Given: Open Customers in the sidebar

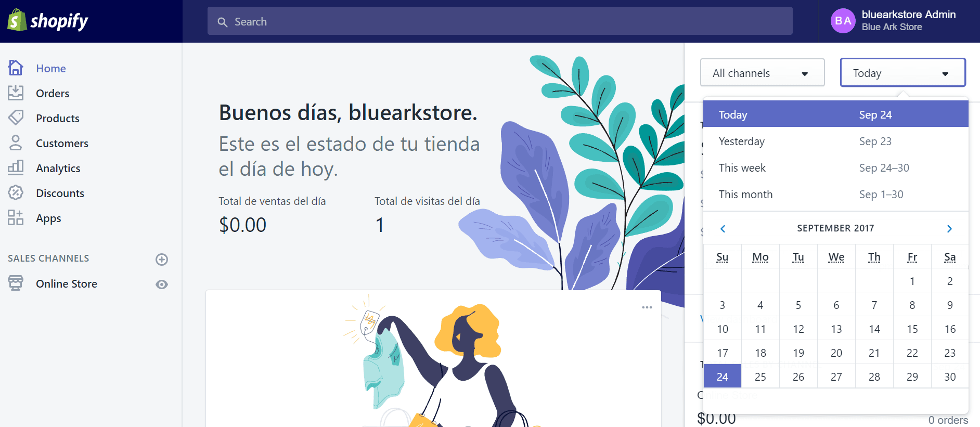Looking at the screenshot, I should [x=62, y=143].
